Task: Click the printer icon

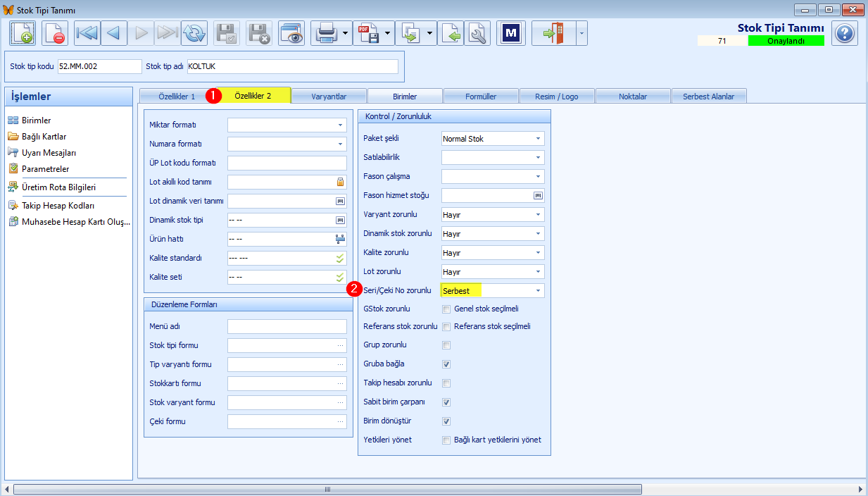Action: click(325, 33)
